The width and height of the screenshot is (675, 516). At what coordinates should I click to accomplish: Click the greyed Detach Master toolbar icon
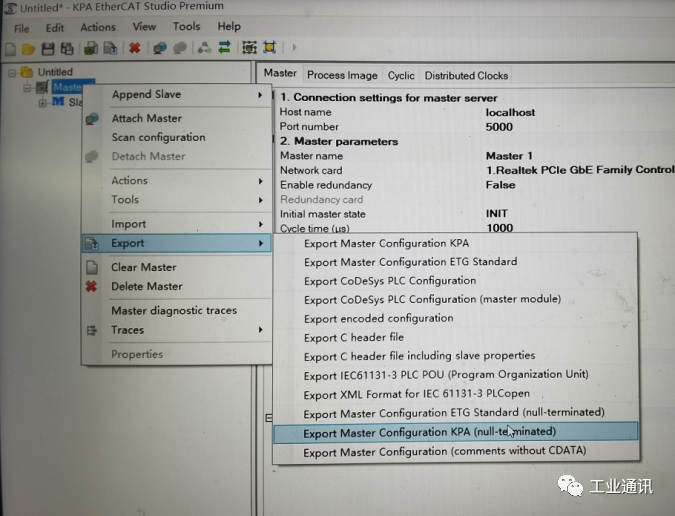pos(180,48)
